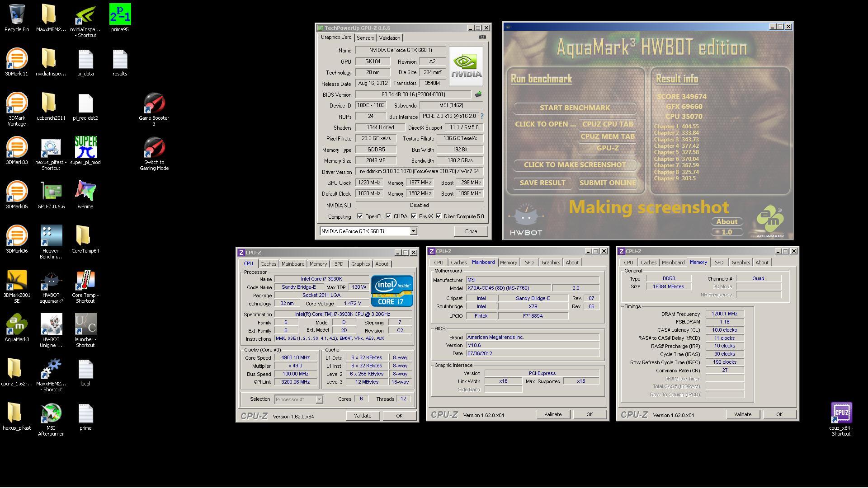868x488 pixels.
Task: Click the GPU-Z BIOS save chip icon
Action: click(x=478, y=94)
